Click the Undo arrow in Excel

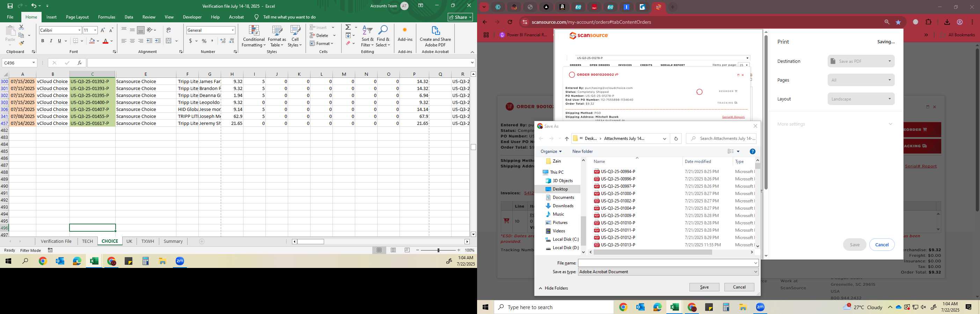pyautogui.click(x=34, y=6)
